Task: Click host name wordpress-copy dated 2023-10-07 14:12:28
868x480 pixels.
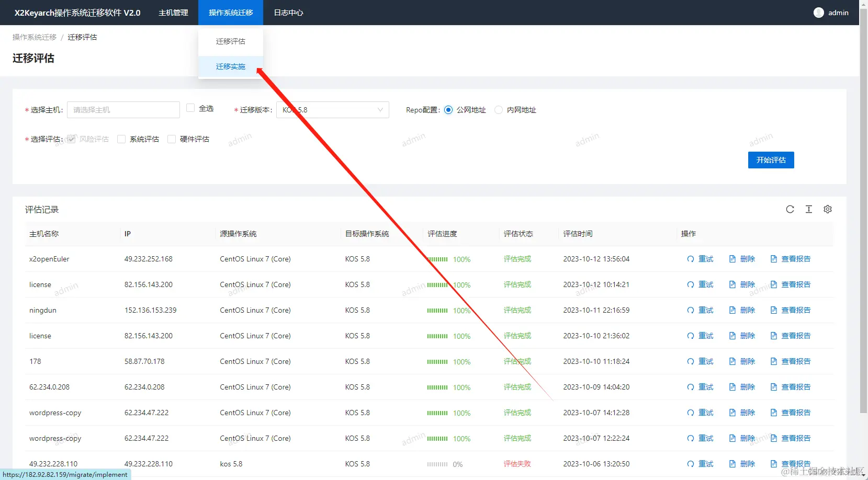Action: click(x=55, y=413)
